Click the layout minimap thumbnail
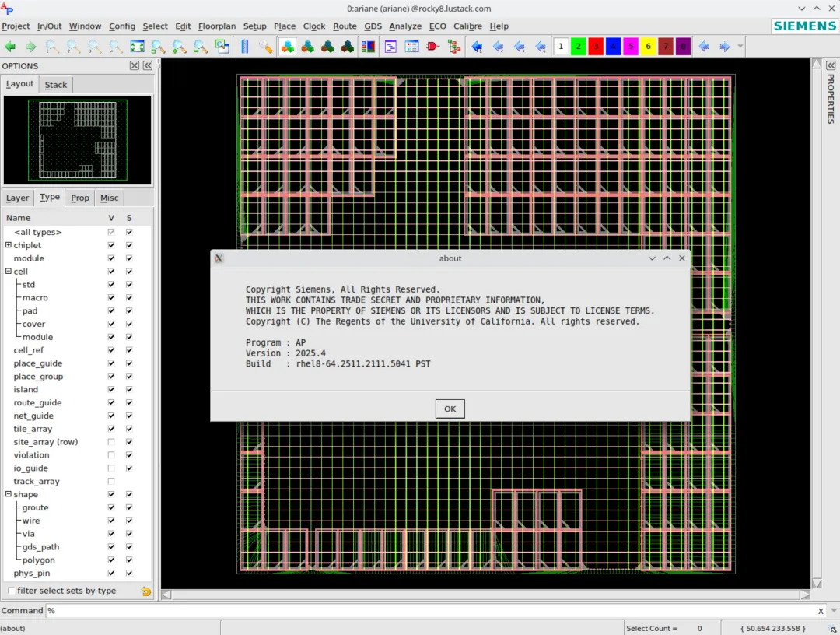The image size is (840, 635). pos(78,140)
